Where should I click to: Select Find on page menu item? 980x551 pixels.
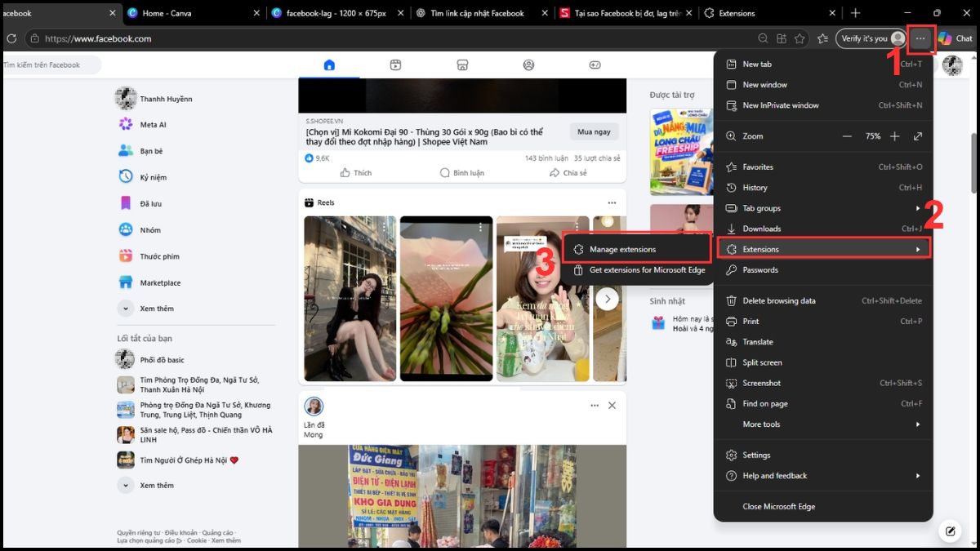[823, 404]
